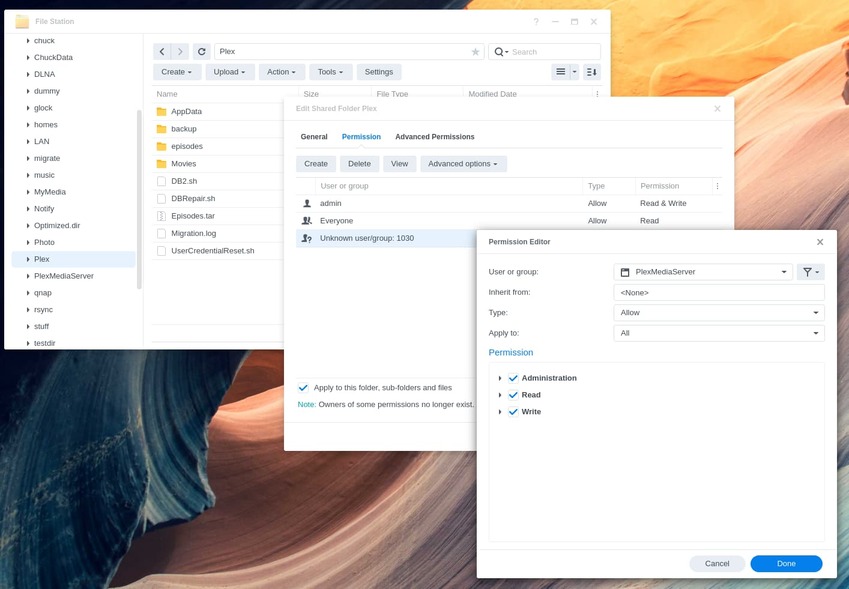
Task: Open the sort order icon in File Station
Action: tap(592, 72)
